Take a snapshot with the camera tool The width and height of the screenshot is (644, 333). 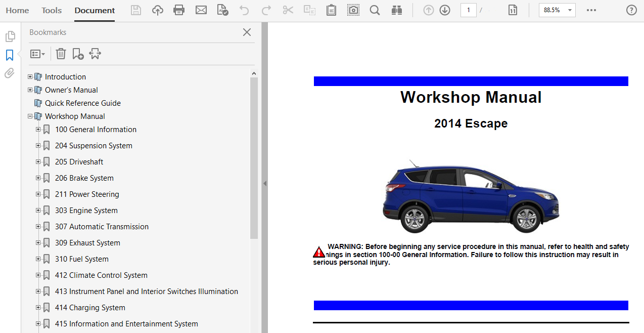pos(353,10)
